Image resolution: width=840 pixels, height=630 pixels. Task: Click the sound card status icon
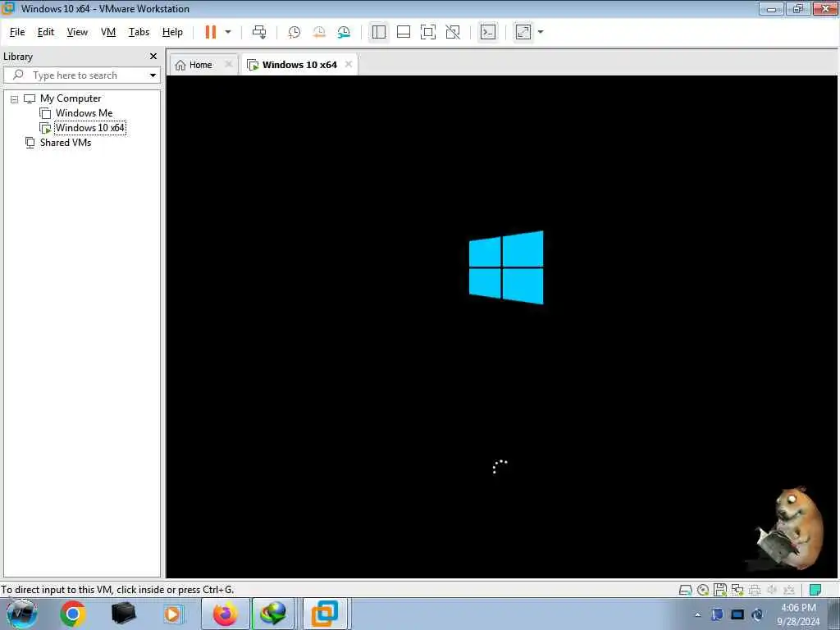coord(772,590)
